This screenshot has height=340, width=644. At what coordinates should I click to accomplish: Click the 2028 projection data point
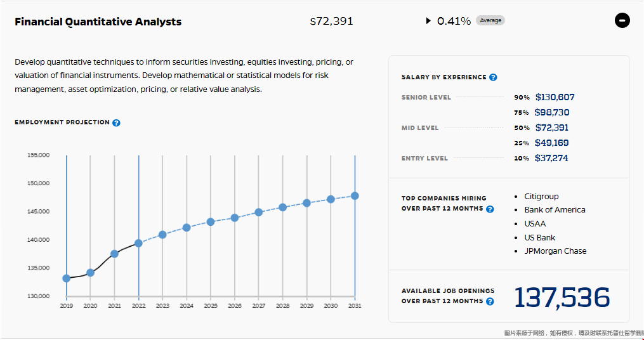pos(283,207)
